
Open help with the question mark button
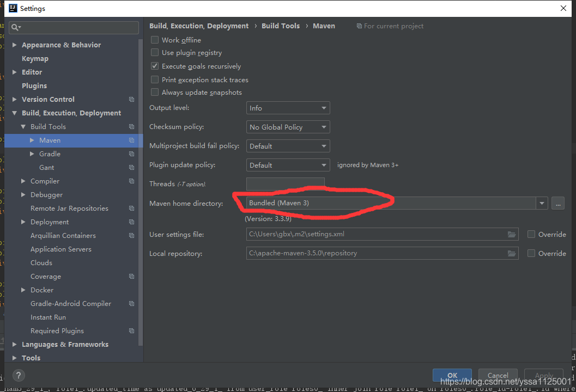[x=19, y=375]
